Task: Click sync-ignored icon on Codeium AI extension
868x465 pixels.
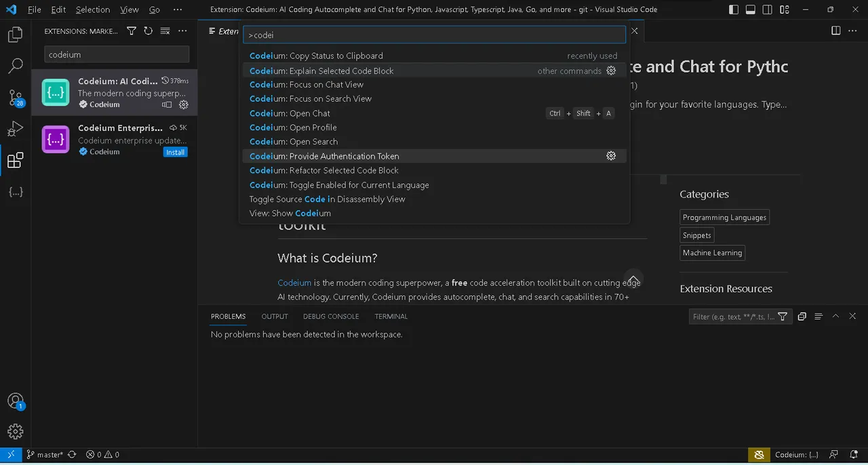Action: (167, 105)
